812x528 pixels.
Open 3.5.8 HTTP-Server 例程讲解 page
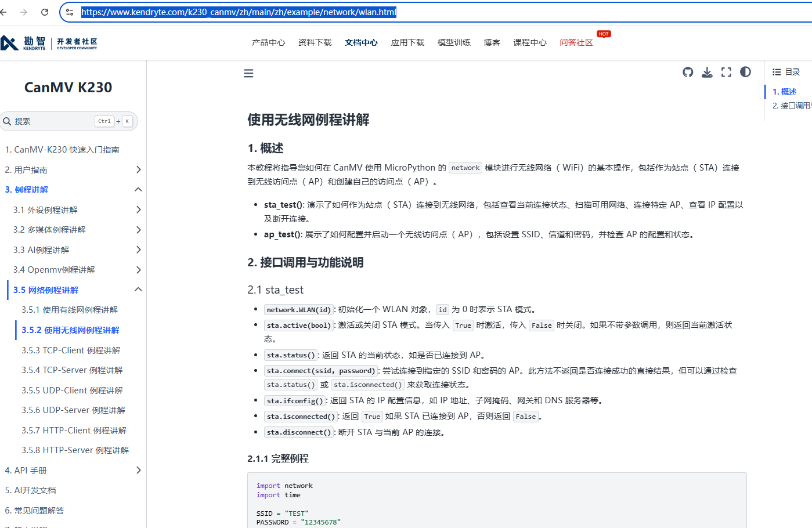(x=75, y=450)
